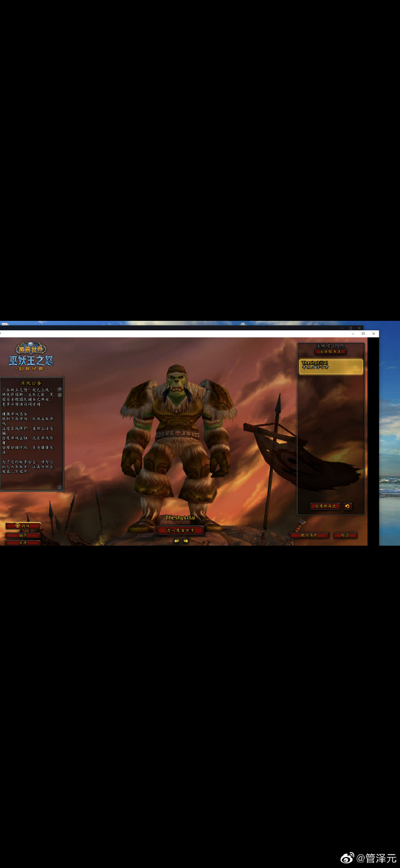The height and width of the screenshot is (868, 400).
Task: Enter the world with 进入魔兽世界
Action: [180, 530]
